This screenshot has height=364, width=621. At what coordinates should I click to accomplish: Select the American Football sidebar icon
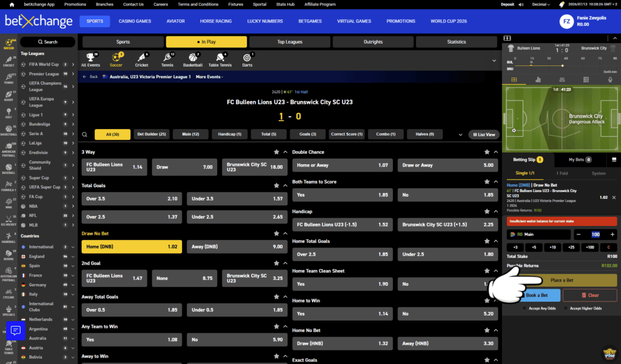pyautogui.click(x=8, y=149)
